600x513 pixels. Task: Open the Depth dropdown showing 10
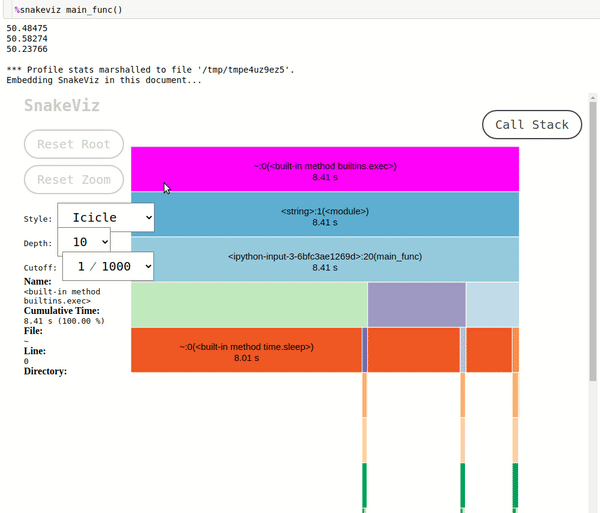pos(84,242)
